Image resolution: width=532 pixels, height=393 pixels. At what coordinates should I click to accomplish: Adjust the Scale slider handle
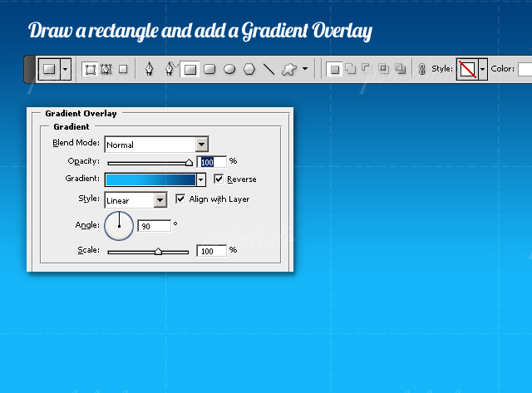pyautogui.click(x=158, y=252)
